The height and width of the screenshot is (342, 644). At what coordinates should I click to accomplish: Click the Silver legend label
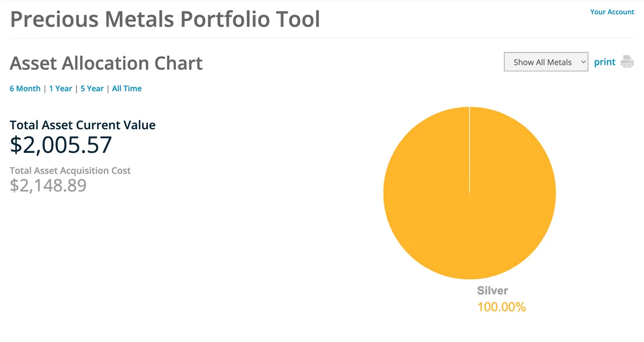(493, 290)
